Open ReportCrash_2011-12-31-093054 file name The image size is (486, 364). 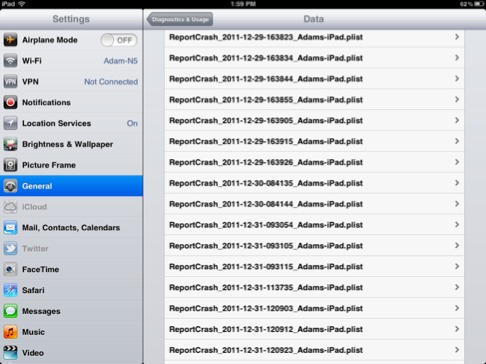(266, 225)
